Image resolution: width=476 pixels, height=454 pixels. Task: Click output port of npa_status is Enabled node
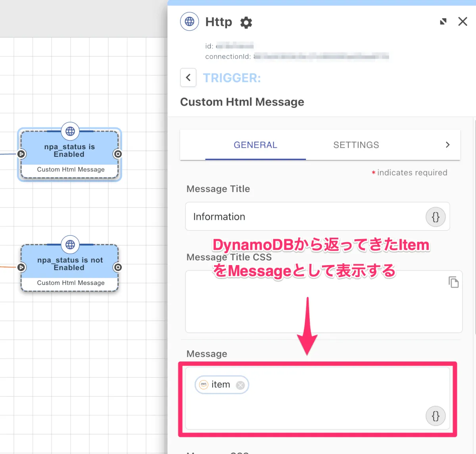pos(117,154)
